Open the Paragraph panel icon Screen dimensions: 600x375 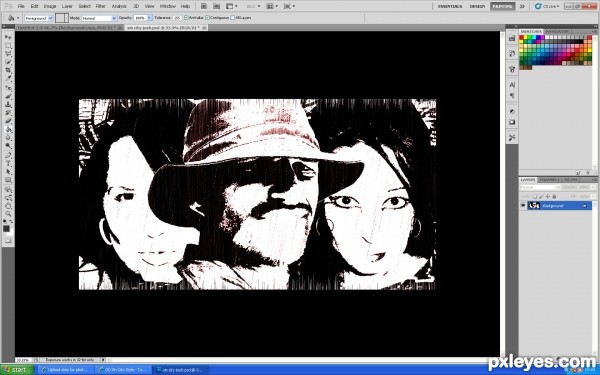(x=512, y=96)
